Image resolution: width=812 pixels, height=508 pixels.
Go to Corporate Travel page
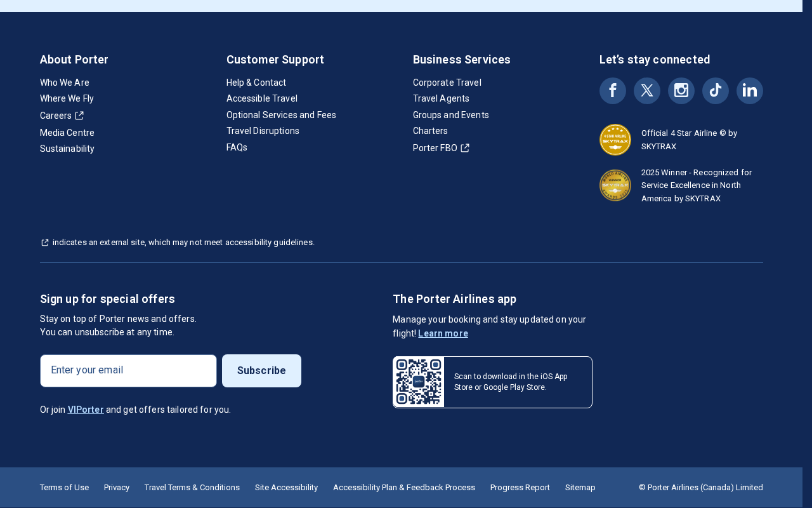pos(447,83)
